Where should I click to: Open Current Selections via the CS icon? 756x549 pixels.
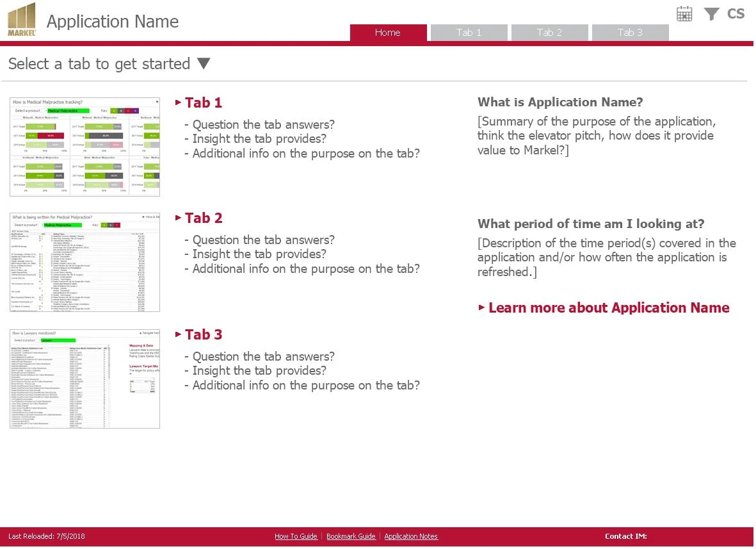pos(735,13)
